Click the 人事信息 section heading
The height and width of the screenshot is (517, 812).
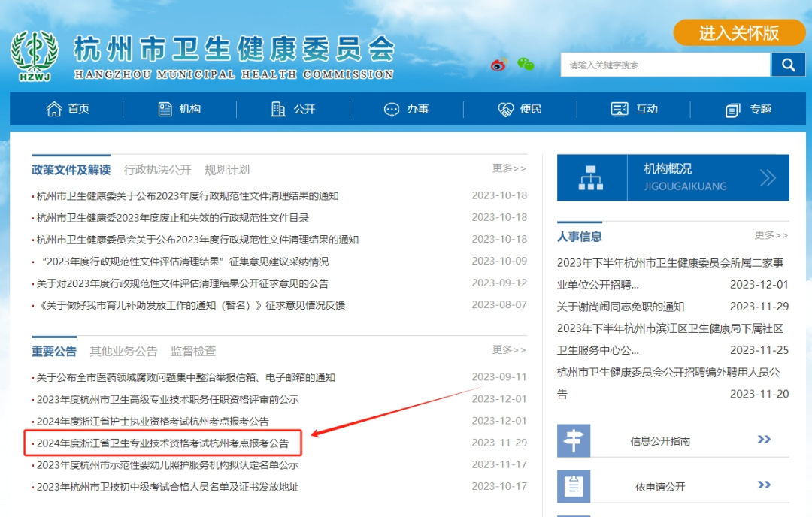(580, 237)
